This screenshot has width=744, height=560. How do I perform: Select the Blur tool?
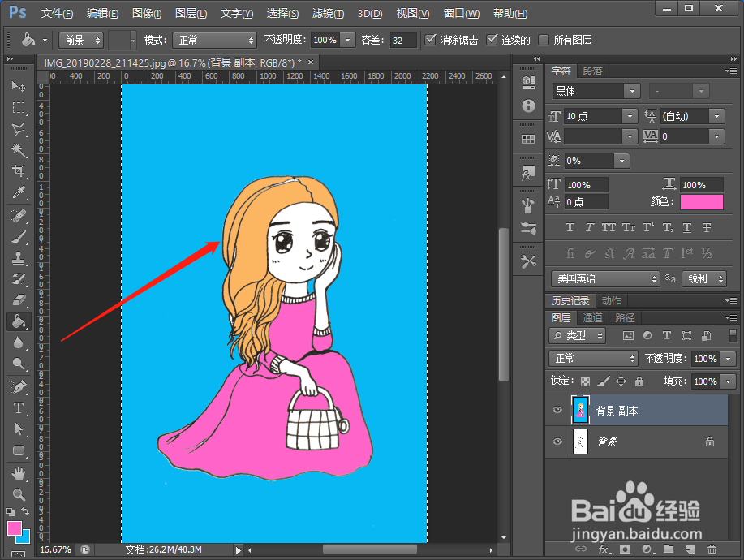click(x=19, y=342)
